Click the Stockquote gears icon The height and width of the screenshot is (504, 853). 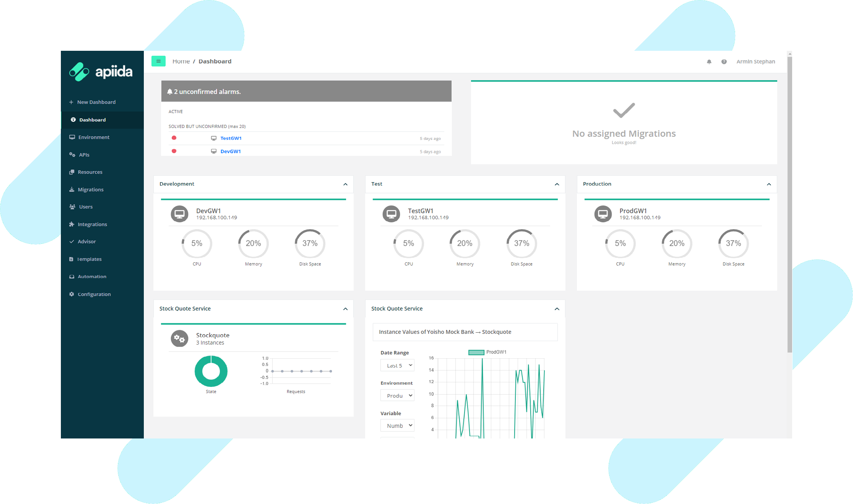pos(180,338)
